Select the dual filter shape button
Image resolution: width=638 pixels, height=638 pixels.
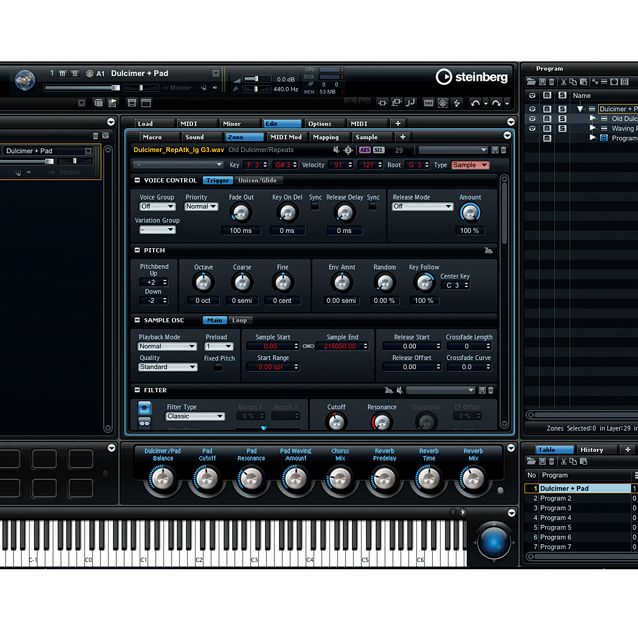(x=144, y=422)
